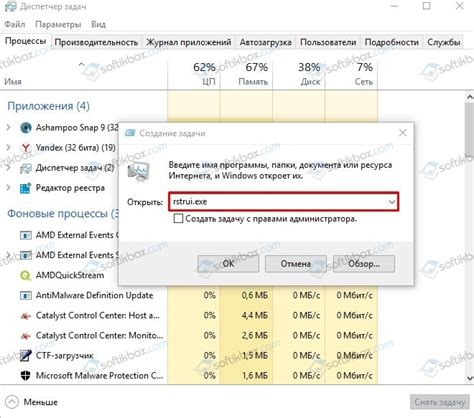Expand the Редактор реестра entry chevron

point(9,188)
